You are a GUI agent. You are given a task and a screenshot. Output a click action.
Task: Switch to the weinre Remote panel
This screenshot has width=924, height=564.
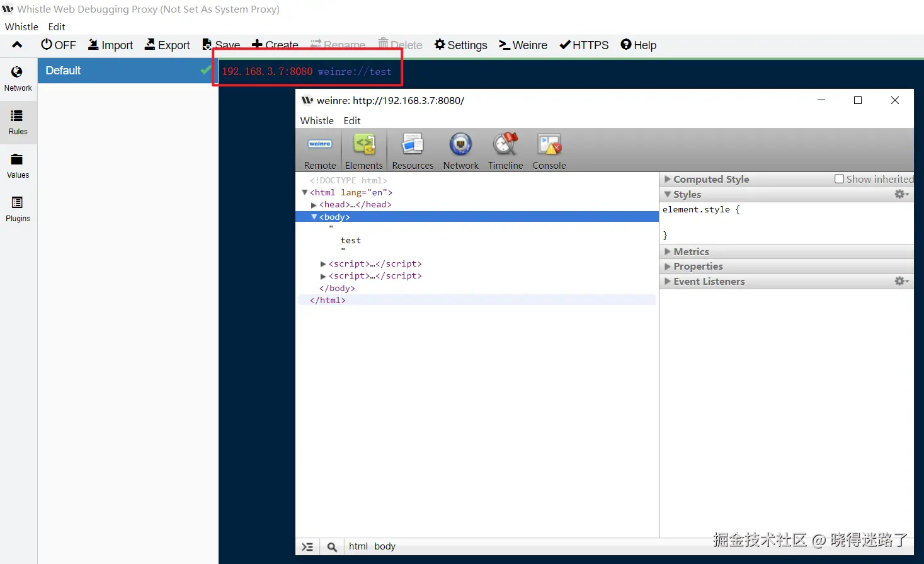320,151
